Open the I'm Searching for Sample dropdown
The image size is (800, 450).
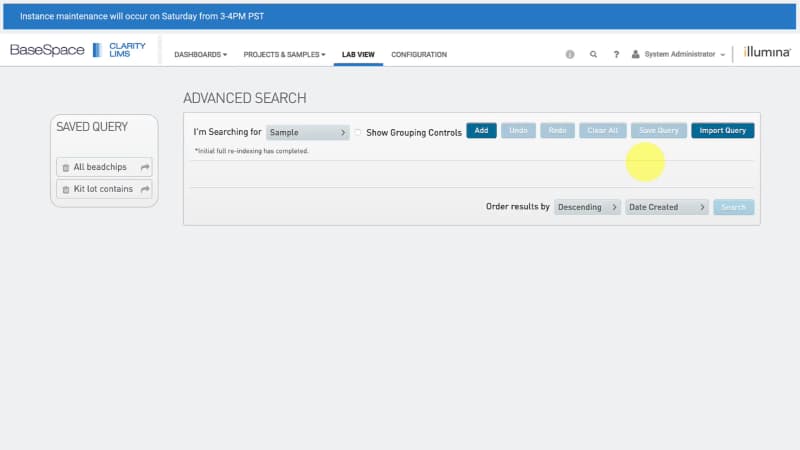click(307, 132)
